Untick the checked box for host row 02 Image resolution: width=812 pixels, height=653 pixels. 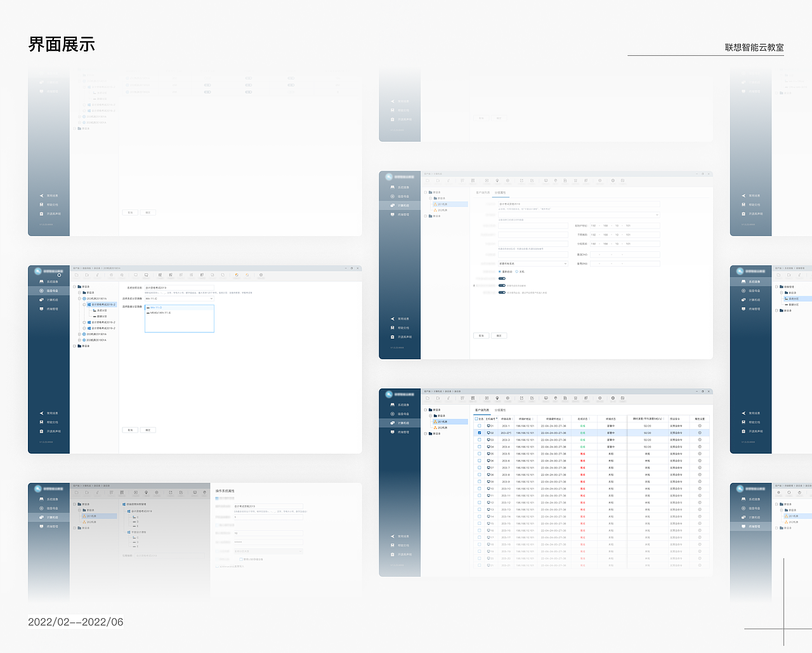tap(480, 433)
